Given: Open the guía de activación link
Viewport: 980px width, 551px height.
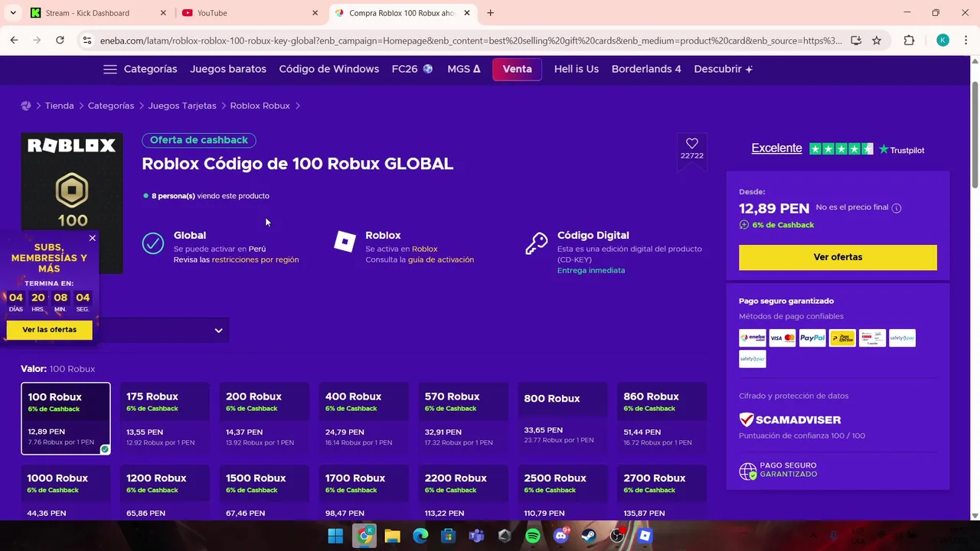Looking at the screenshot, I should tap(441, 259).
